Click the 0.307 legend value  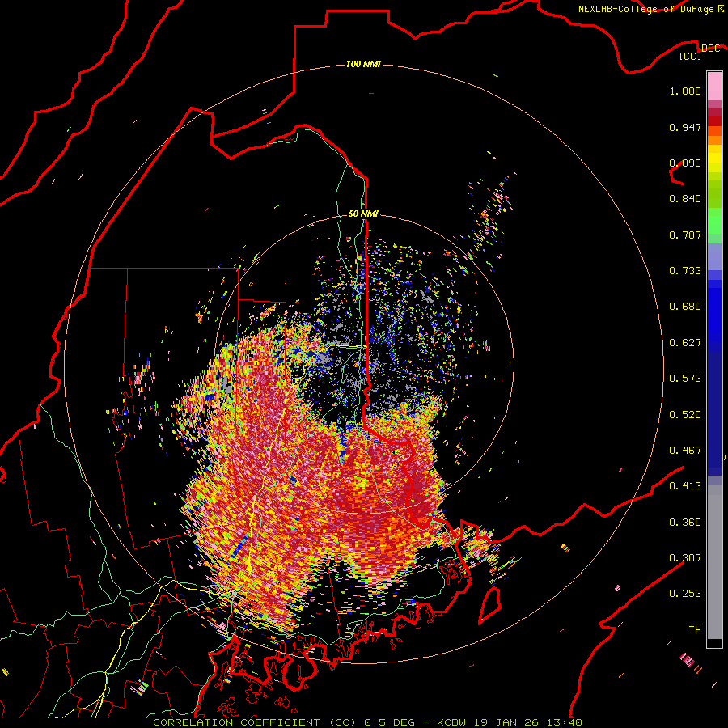[x=685, y=558]
